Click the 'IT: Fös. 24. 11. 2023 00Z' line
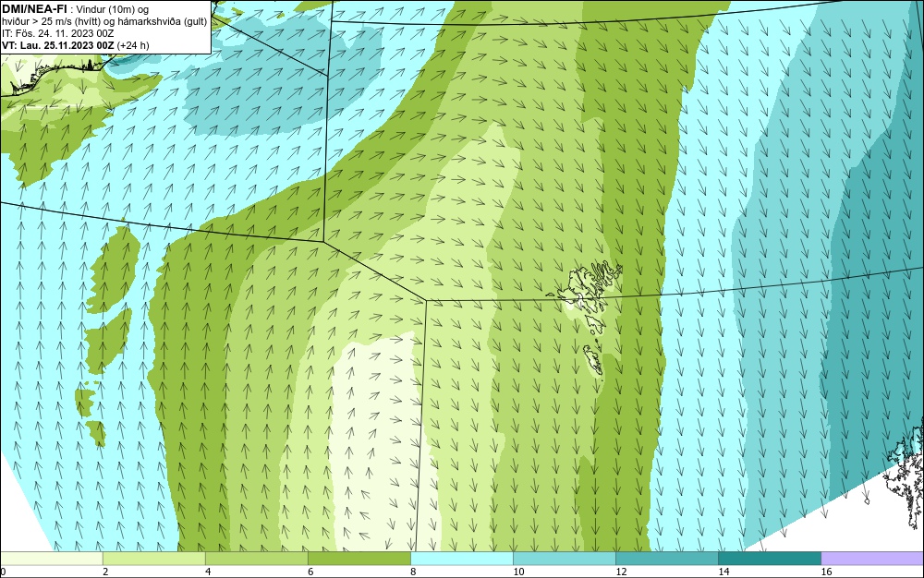This screenshot has height=578, width=924. (57, 33)
